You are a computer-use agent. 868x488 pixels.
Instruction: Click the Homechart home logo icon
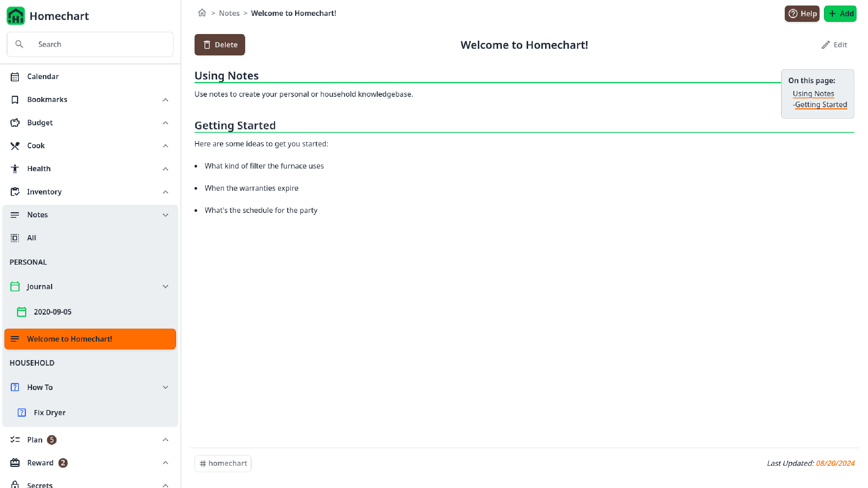point(16,16)
